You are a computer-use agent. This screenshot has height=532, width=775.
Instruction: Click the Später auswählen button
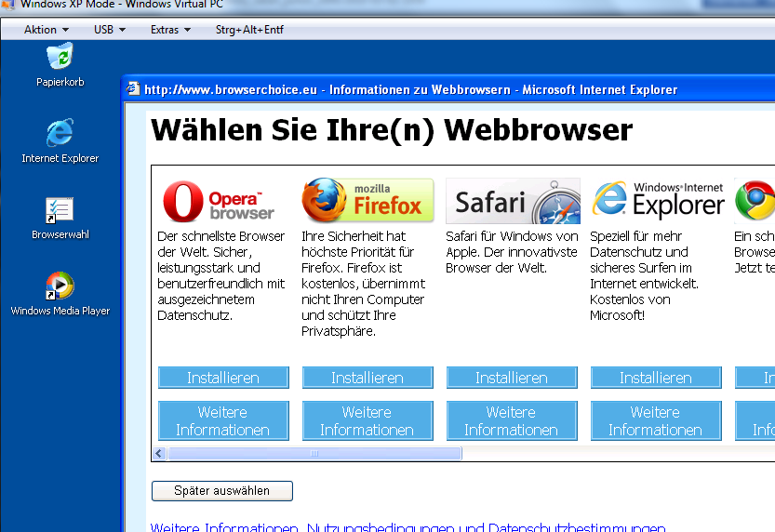point(222,491)
